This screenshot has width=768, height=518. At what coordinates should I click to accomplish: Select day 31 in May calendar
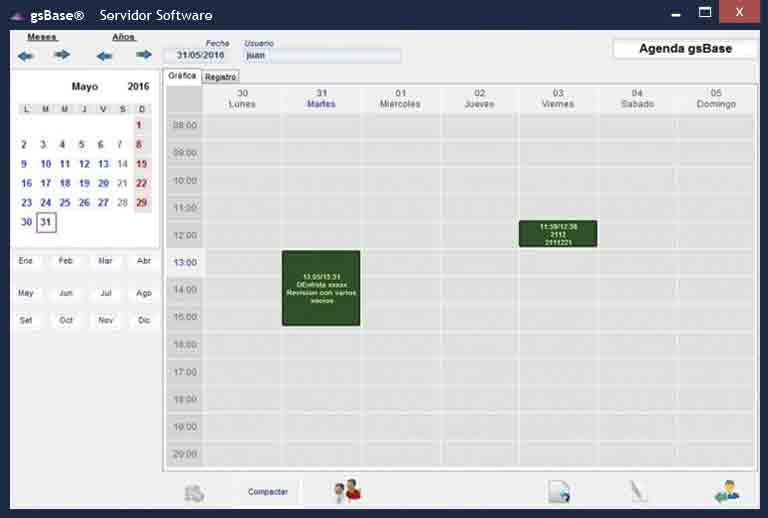46,222
